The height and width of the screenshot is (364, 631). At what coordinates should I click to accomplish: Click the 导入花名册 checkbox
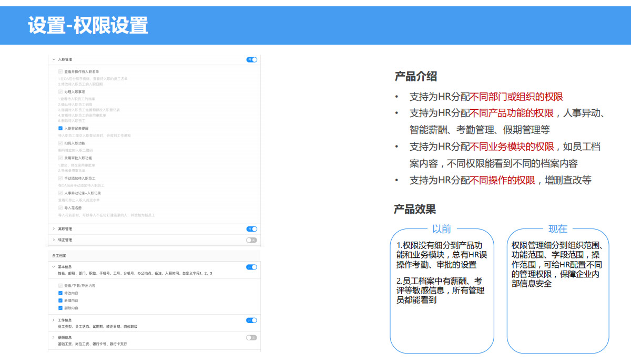pos(60,207)
